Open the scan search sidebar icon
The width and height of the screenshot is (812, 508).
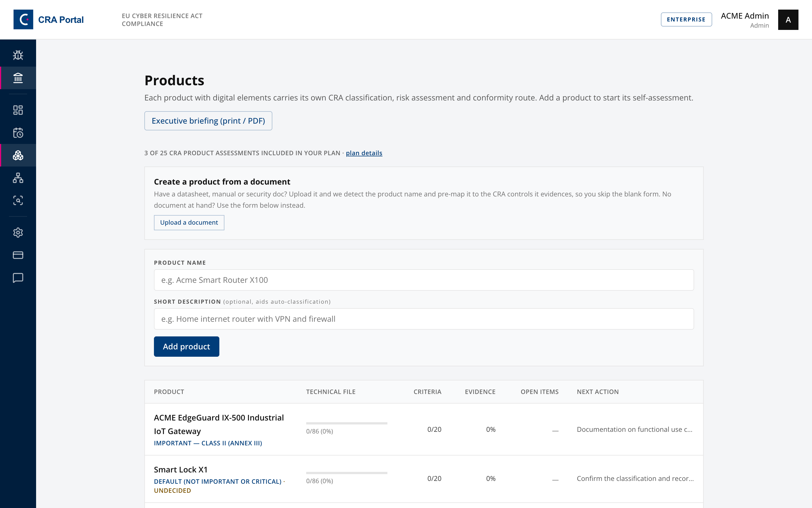pyautogui.click(x=18, y=201)
